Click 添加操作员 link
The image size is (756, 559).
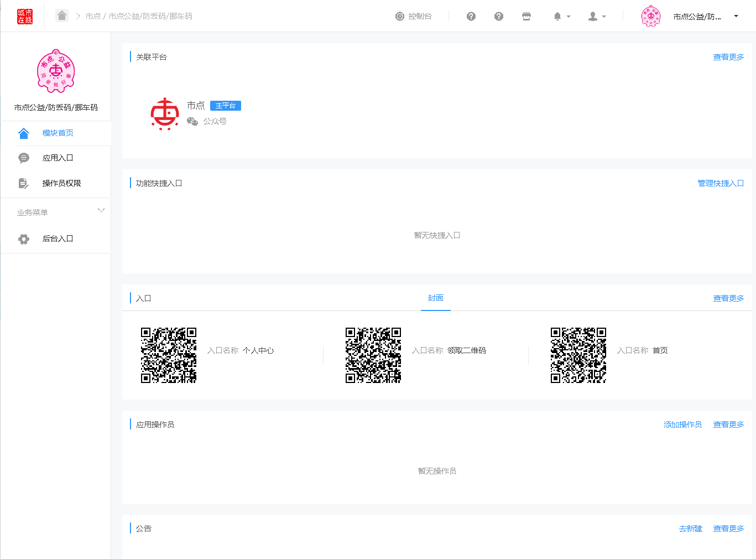tap(682, 425)
